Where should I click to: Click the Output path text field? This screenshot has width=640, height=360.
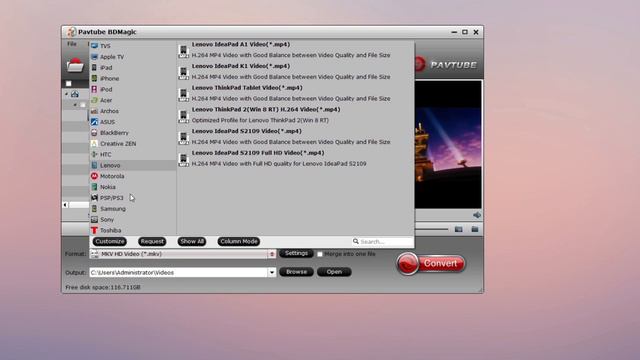(179, 272)
